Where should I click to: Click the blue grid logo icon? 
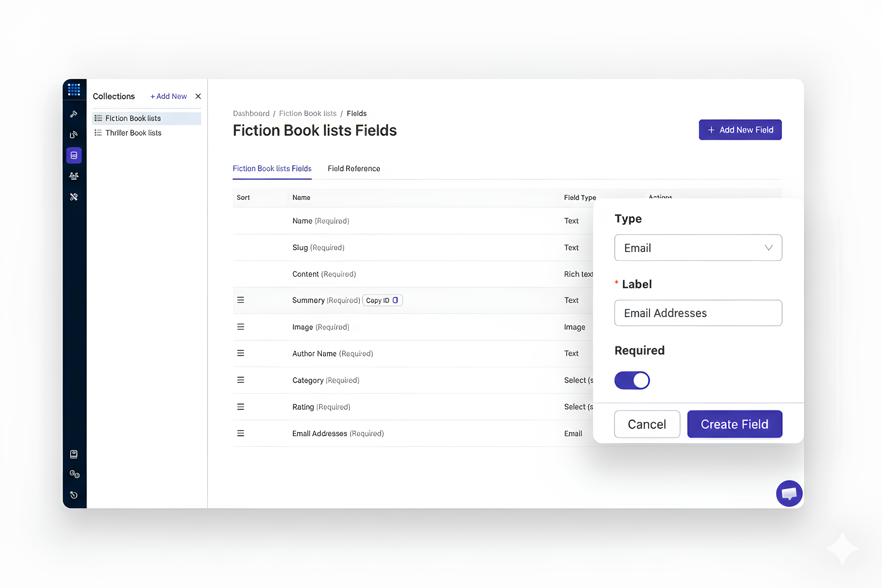pyautogui.click(x=74, y=90)
